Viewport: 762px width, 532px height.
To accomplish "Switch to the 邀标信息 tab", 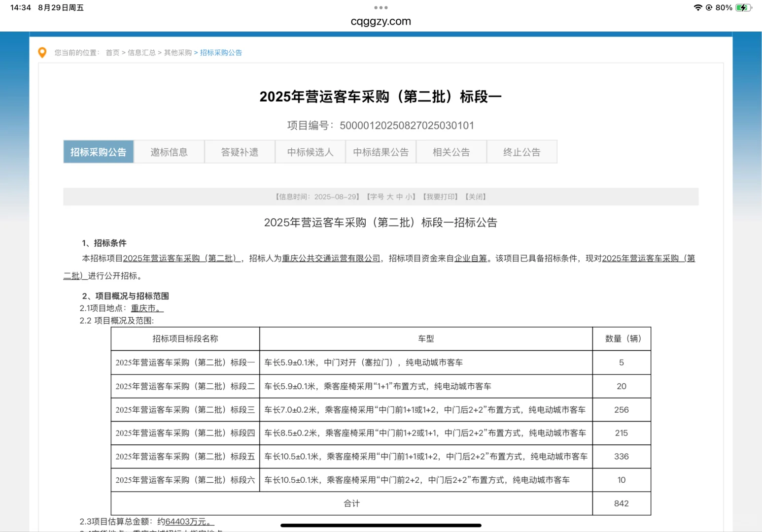I will point(169,152).
